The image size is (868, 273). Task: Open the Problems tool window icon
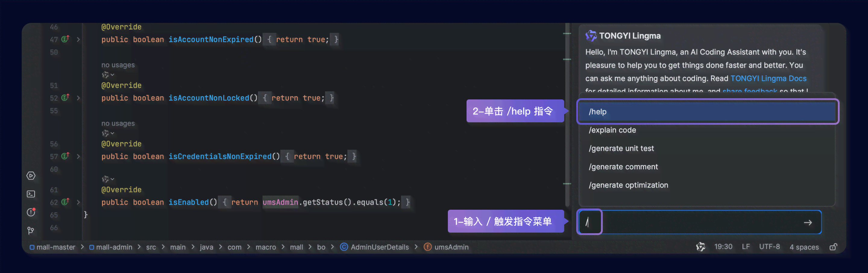coord(31,212)
